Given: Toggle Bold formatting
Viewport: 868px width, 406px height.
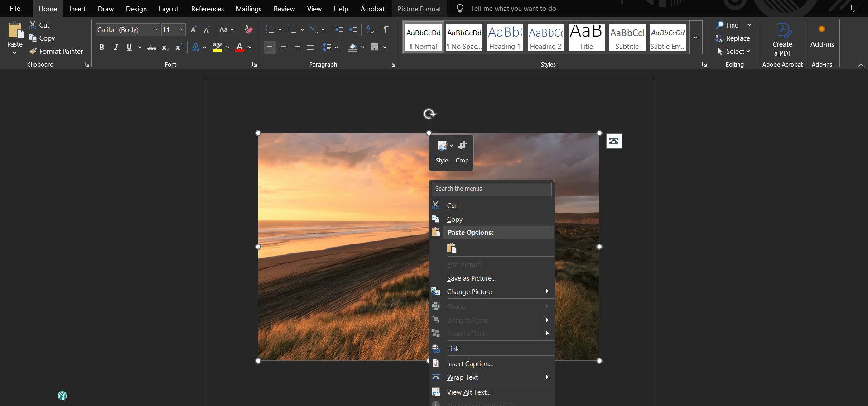Looking at the screenshot, I should (x=102, y=48).
